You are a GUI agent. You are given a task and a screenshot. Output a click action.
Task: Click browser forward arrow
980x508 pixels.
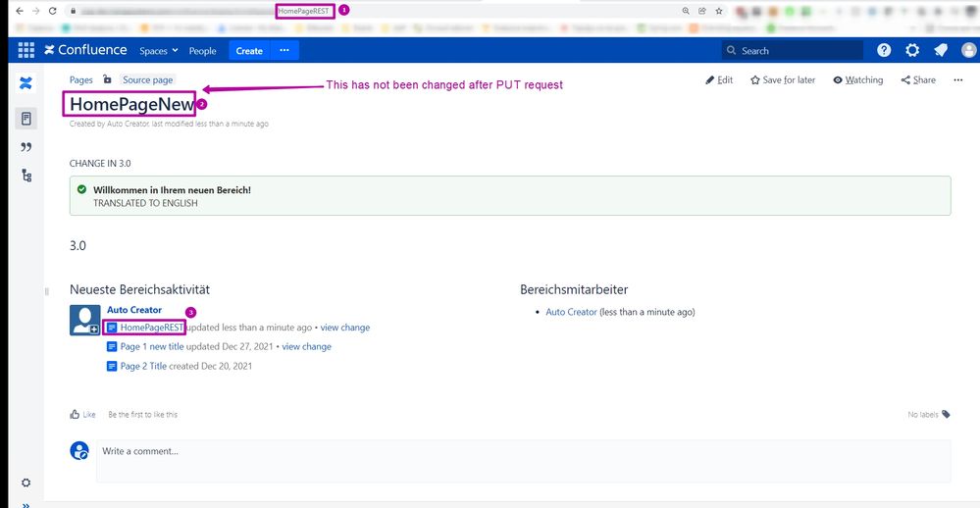(x=35, y=11)
